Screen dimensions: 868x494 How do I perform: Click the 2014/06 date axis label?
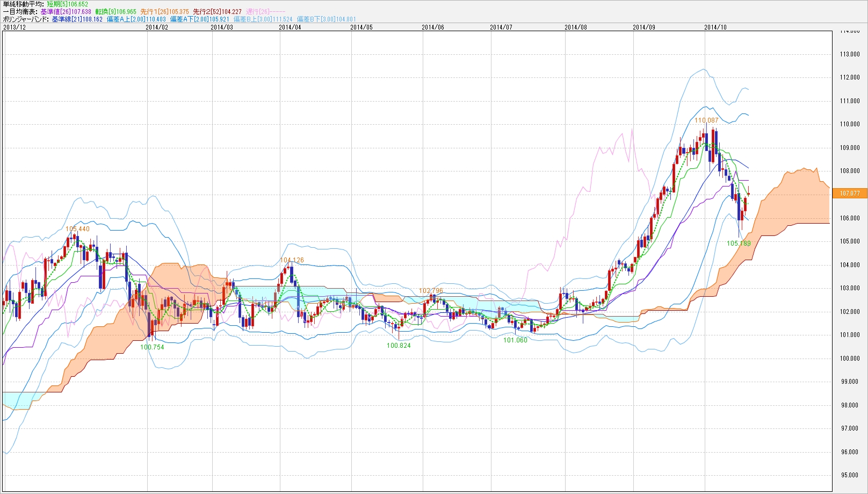[432, 27]
